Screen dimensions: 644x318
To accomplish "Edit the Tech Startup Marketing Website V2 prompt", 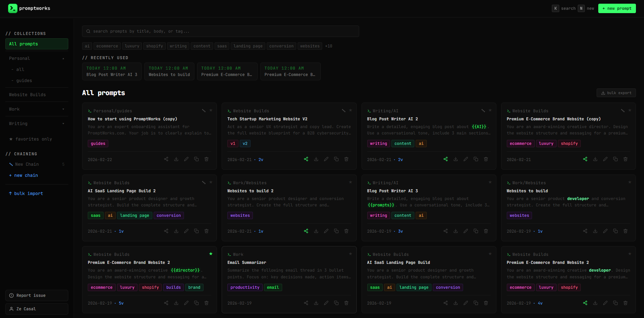I will tap(326, 159).
